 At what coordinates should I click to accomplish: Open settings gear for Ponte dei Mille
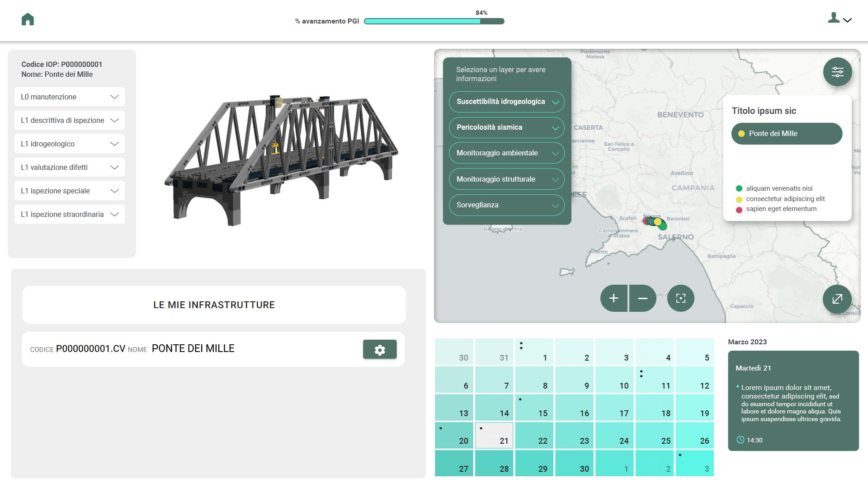click(x=380, y=349)
